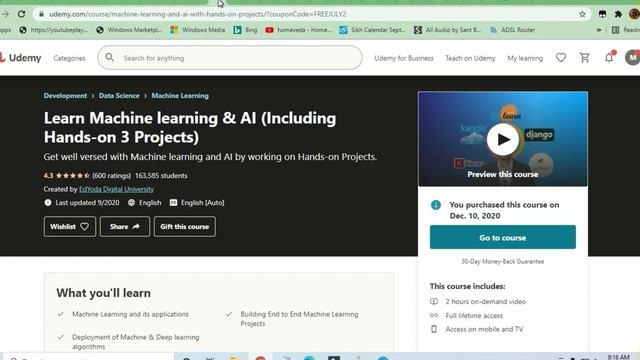
Task: Open the wishlist heart icon in header
Action: pyautogui.click(x=561, y=58)
